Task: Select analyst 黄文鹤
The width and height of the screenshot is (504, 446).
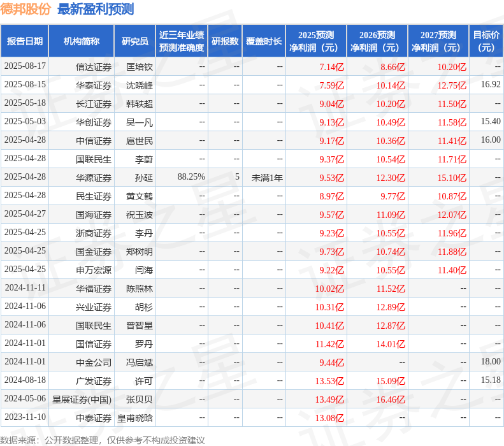Action: [140, 196]
